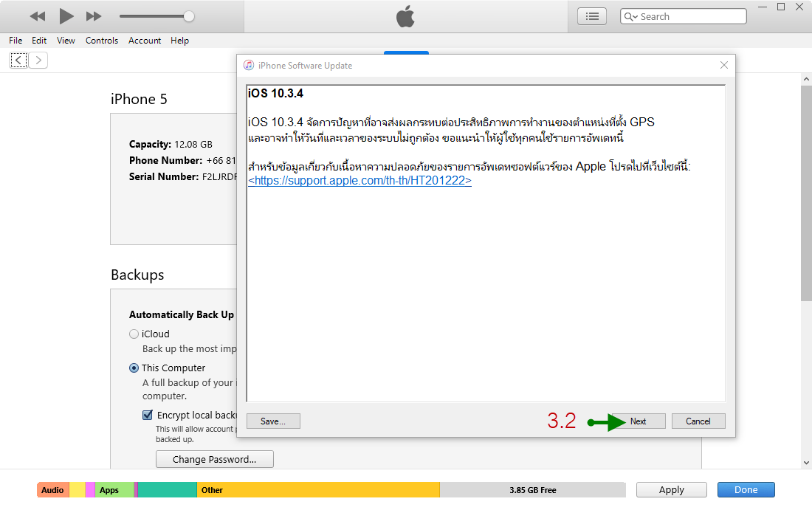
Task: Click the scrollbar up arrow
Action: (806, 79)
